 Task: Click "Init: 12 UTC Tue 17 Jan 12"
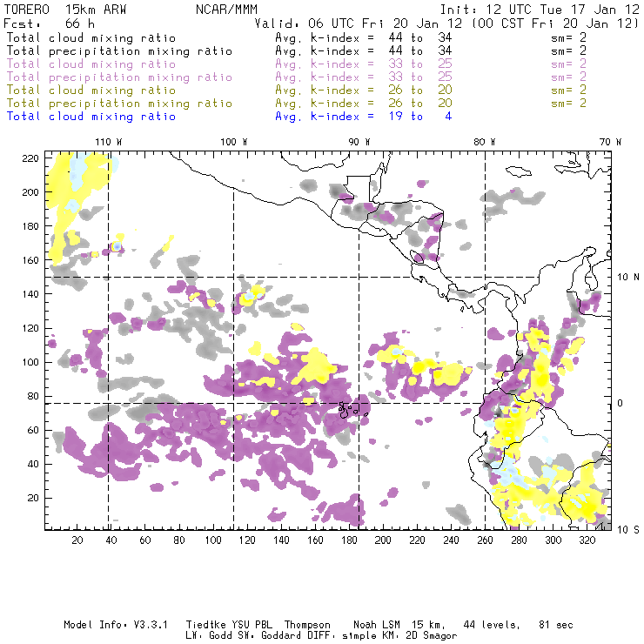(x=540, y=10)
